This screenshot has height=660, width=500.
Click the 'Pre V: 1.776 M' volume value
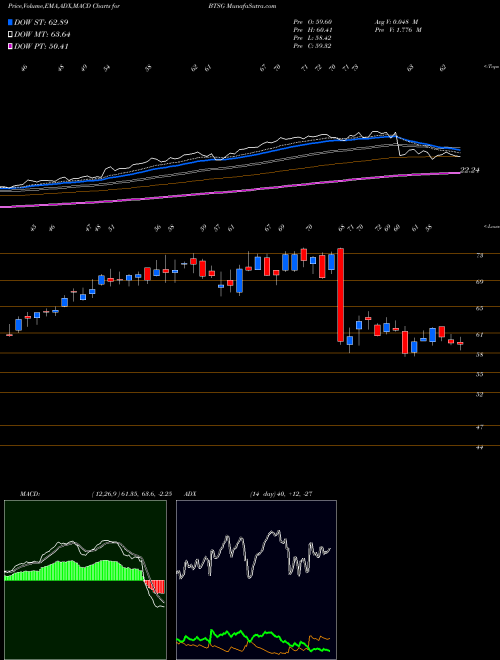pyautogui.click(x=399, y=30)
